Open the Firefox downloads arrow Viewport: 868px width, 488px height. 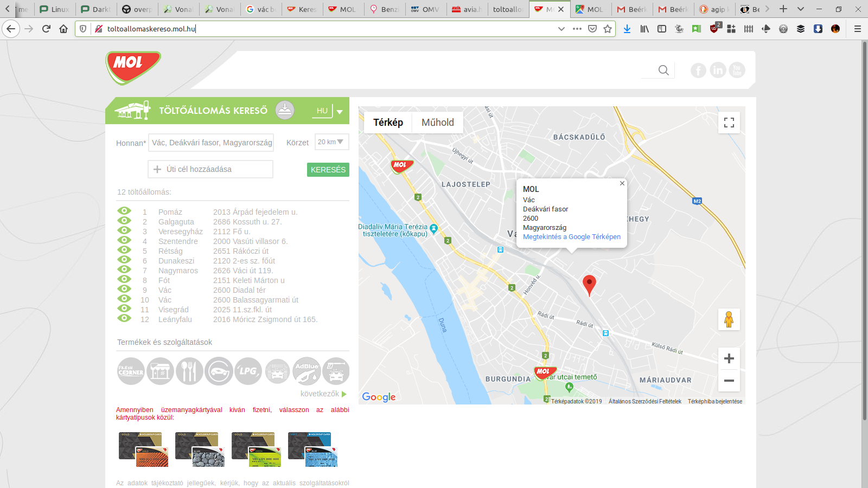pyautogui.click(x=627, y=29)
